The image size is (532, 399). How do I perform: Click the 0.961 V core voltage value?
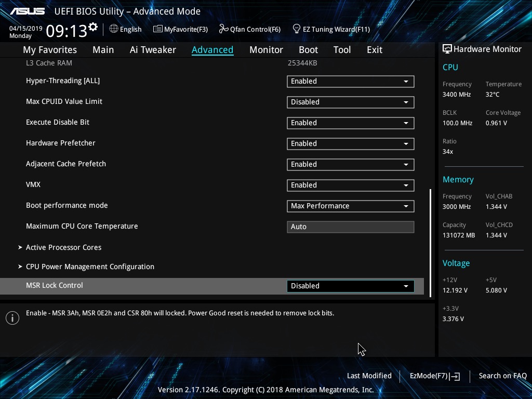coord(496,123)
